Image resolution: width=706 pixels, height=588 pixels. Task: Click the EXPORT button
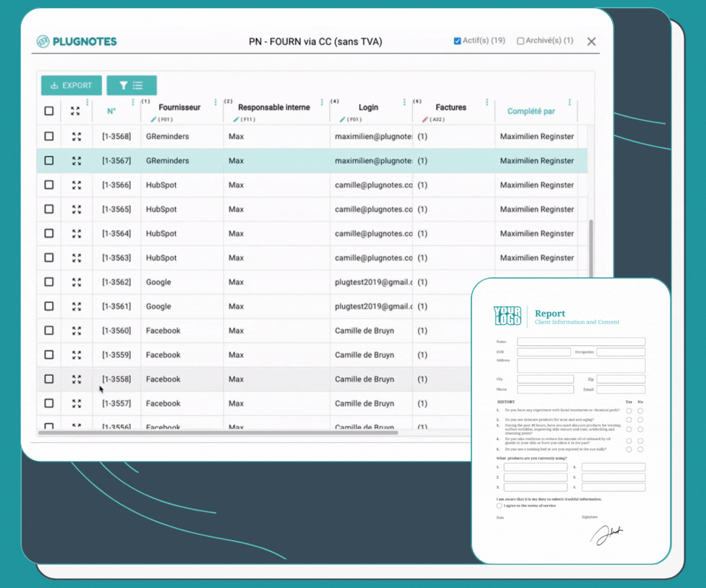tap(71, 85)
